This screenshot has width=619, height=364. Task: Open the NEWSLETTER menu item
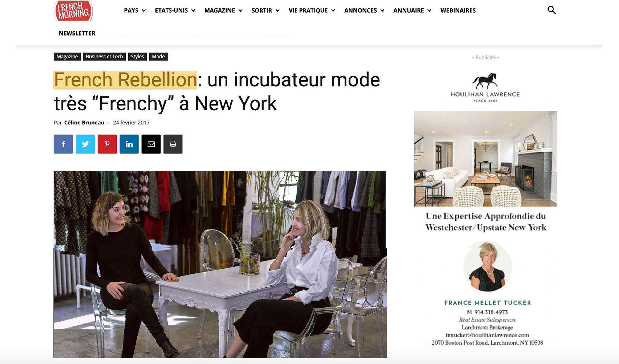pyautogui.click(x=77, y=34)
